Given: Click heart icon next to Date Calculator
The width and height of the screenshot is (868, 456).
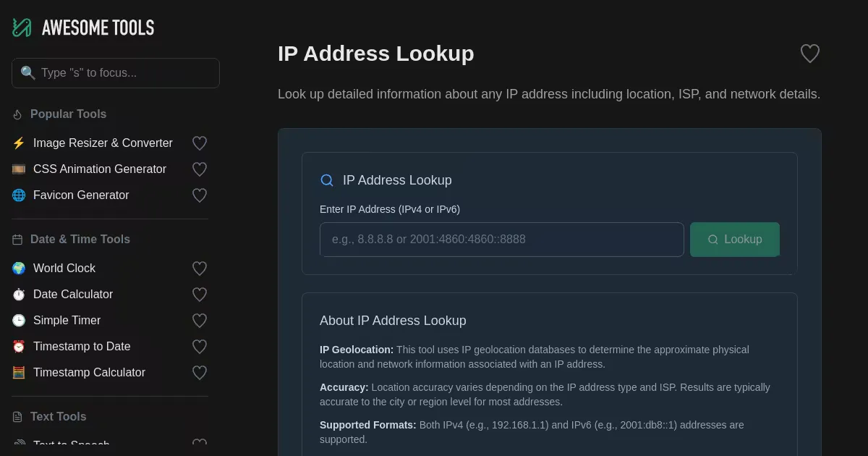Looking at the screenshot, I should point(200,295).
